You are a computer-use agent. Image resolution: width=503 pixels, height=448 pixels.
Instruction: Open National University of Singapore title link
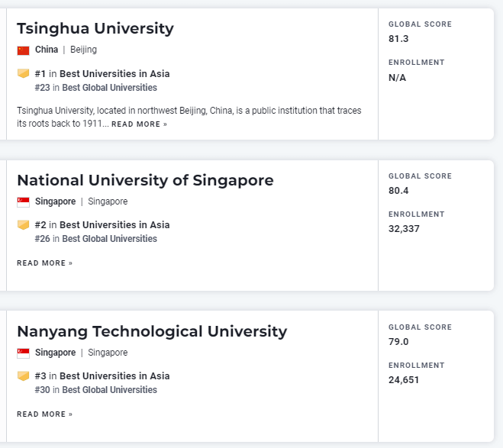(x=145, y=181)
